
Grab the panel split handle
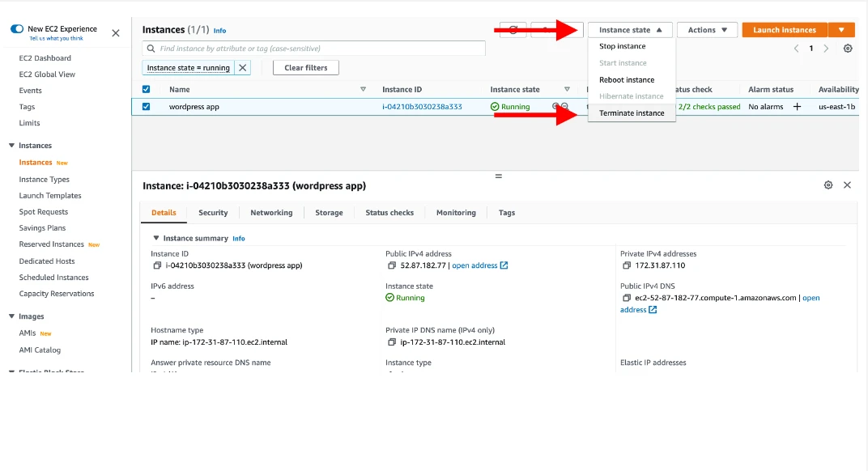click(498, 176)
